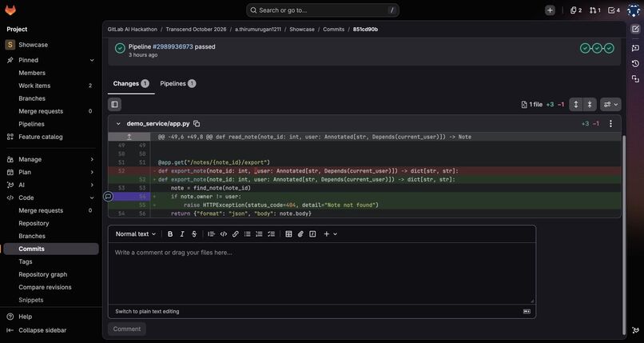This screenshot has width=644, height=343.
Task: Insert a blockquote in comment
Action: (211, 233)
